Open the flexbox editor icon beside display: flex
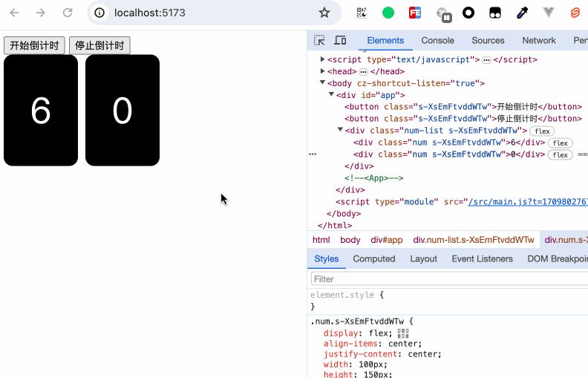Viewport: 588px width, 378px height. (x=402, y=333)
